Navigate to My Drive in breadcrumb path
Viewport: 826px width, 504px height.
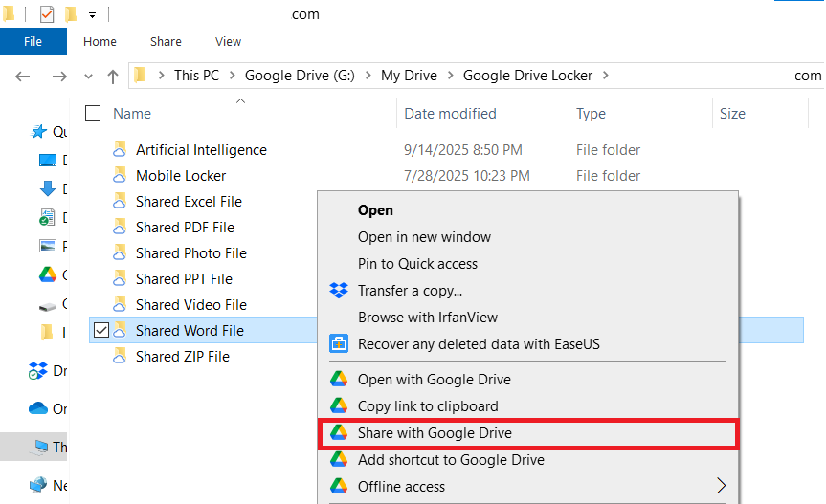coord(409,76)
